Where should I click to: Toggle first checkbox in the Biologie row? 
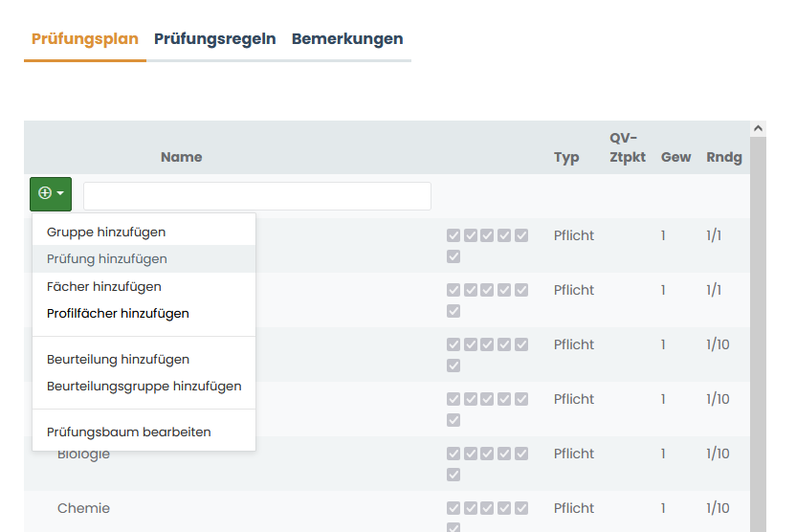click(453, 454)
